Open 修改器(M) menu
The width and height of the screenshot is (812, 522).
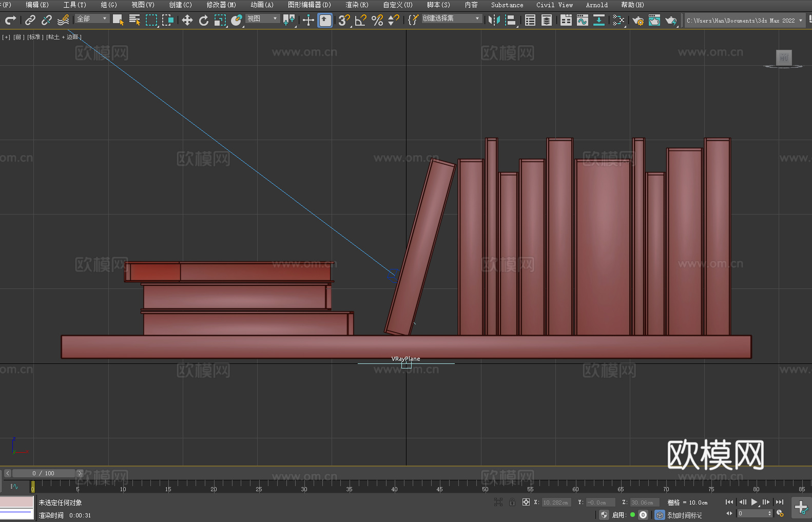221,5
